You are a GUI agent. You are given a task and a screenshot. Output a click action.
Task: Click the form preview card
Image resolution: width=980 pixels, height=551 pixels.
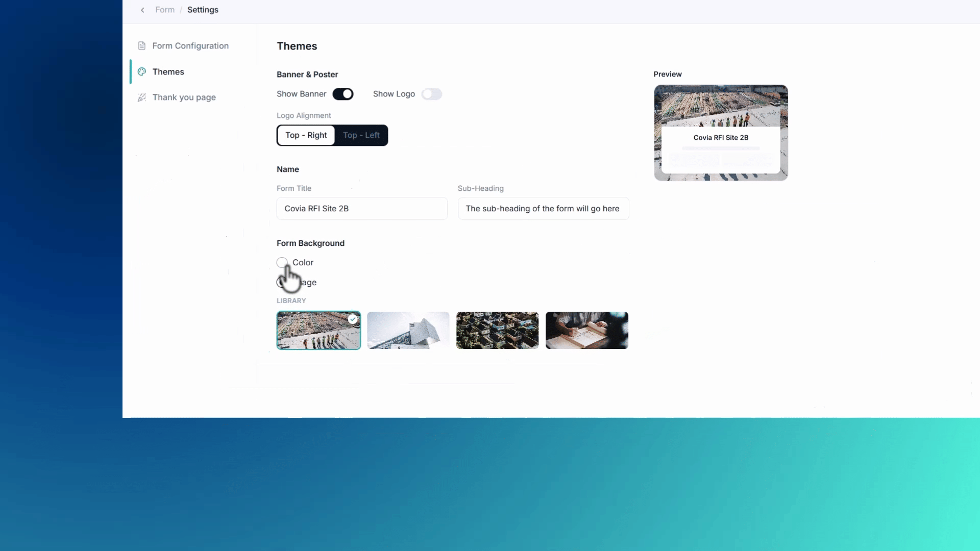pos(721,133)
